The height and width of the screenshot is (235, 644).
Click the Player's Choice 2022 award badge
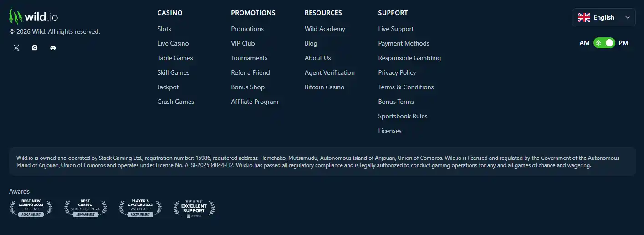(140, 208)
